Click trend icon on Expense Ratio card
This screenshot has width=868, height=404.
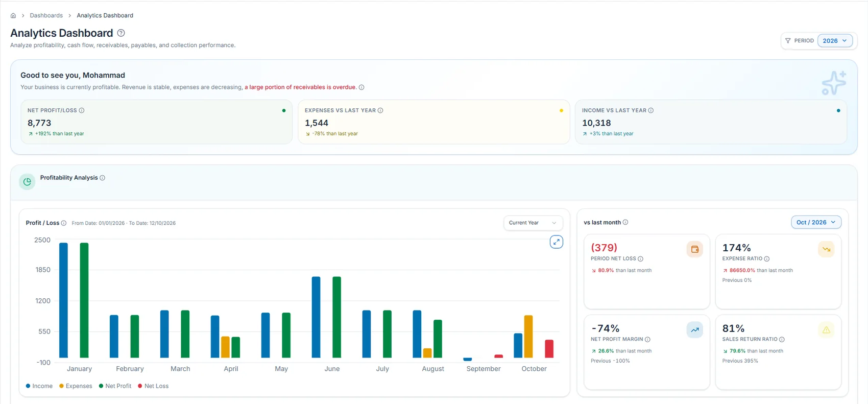point(826,249)
